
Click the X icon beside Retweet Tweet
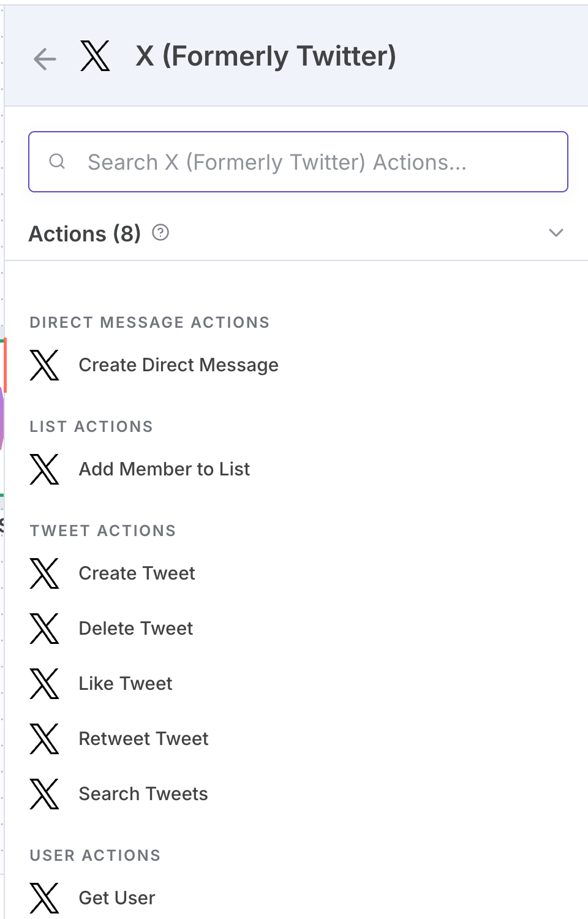(x=45, y=739)
